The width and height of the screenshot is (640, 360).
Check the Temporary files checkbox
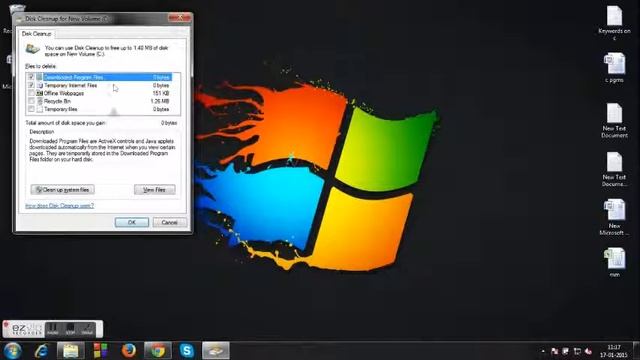[x=31, y=109]
